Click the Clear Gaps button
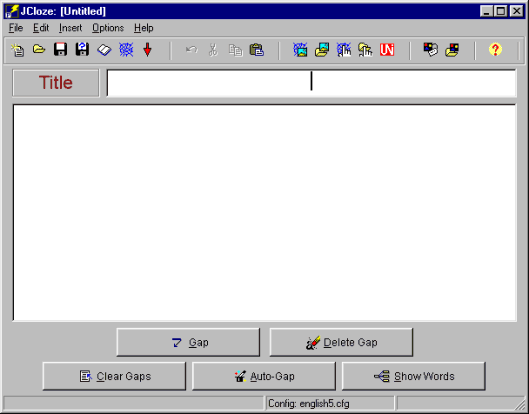Screen dimensions: 529x414 pyautogui.click(x=114, y=376)
